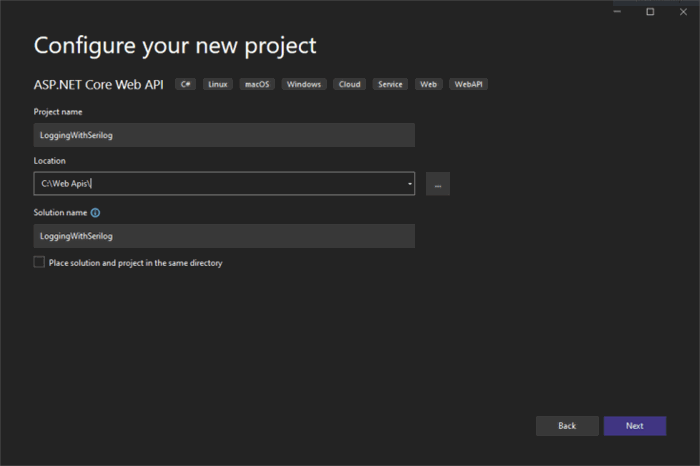Close the configure project dialog
This screenshot has height=466, width=700.
coord(683,12)
